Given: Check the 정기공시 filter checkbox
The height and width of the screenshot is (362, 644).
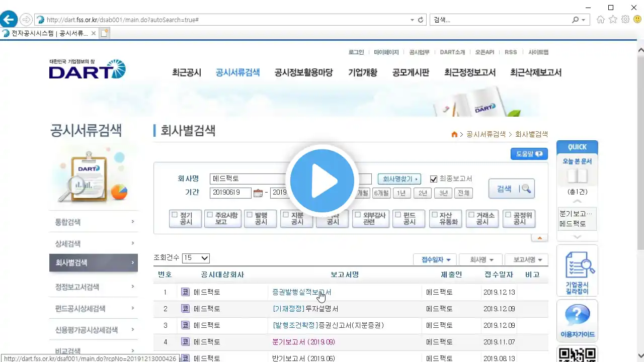Looking at the screenshot, I should (175, 215).
